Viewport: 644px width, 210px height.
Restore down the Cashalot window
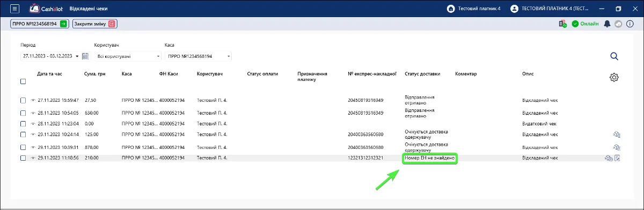click(618, 9)
